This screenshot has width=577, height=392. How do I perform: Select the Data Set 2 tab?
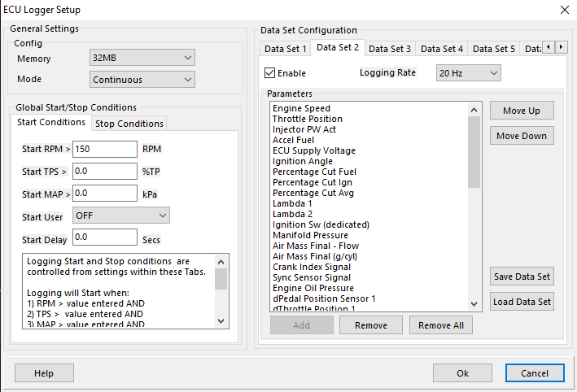[338, 47]
